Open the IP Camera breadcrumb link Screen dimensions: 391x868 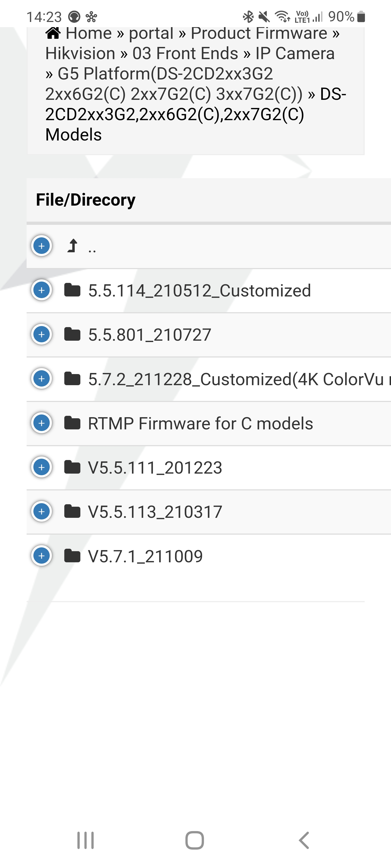[295, 54]
